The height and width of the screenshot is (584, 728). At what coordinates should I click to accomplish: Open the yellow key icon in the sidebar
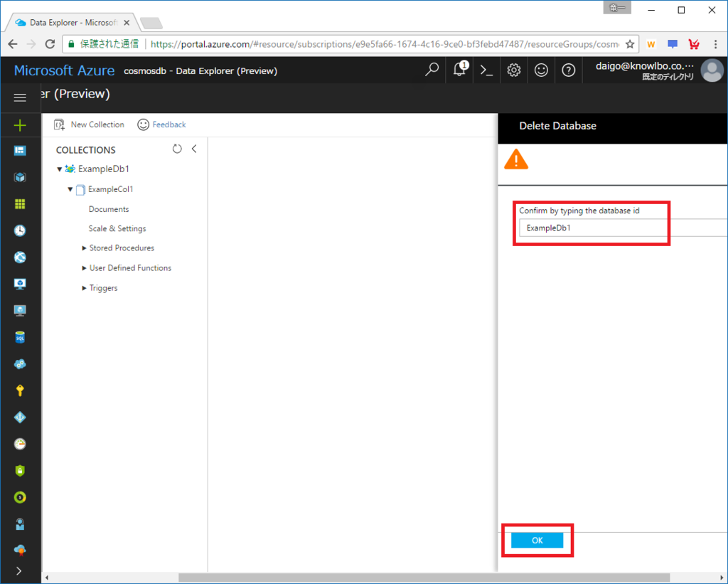click(20, 391)
